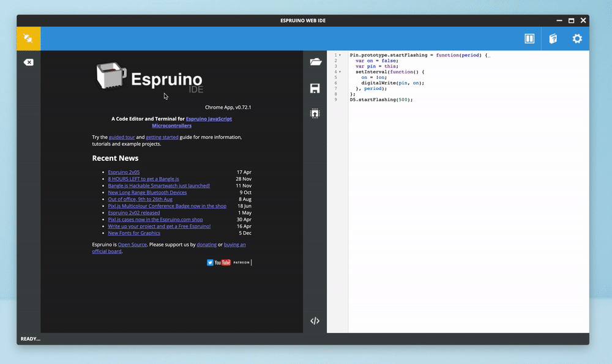Toggle the split layout view icon

coord(529,39)
